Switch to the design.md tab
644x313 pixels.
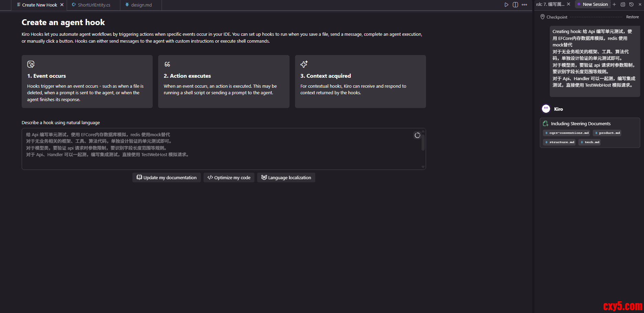[141, 5]
